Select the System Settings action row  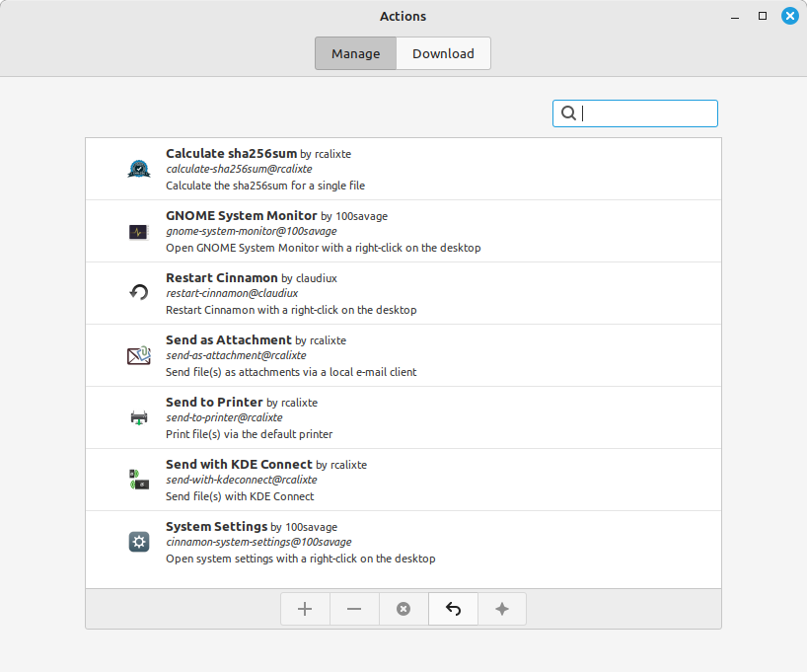tap(395, 542)
